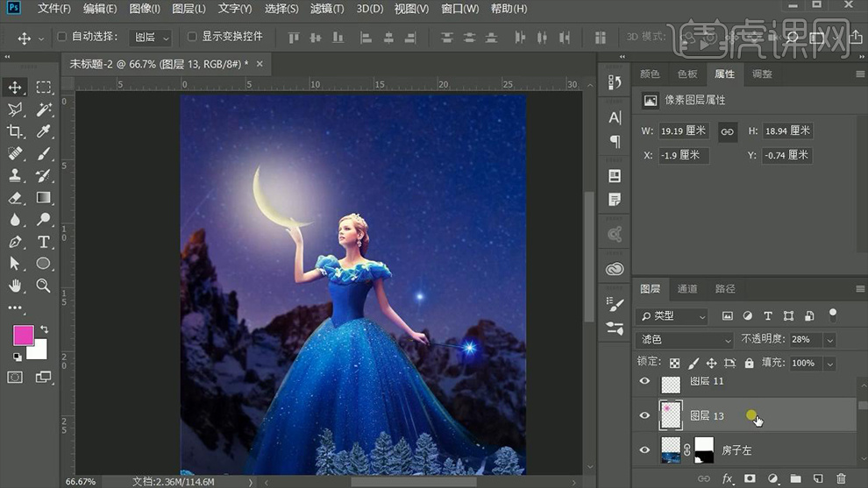
Task: Select the Horizontal Type tool
Action: pos(43,242)
